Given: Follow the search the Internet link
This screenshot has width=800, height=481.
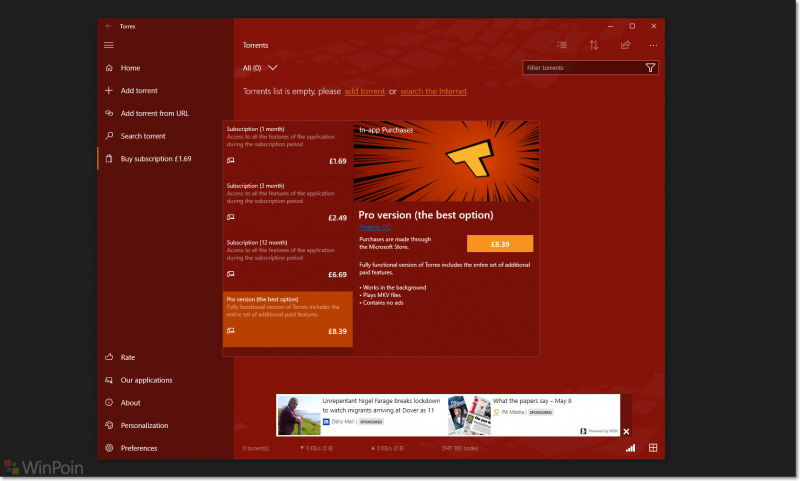Looking at the screenshot, I should pos(433,91).
